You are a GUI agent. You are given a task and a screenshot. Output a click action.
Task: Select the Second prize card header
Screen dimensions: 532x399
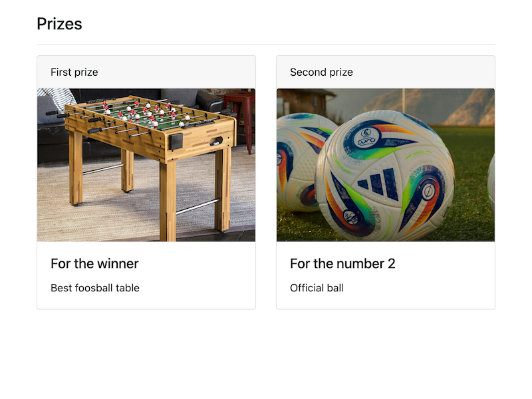click(x=321, y=72)
